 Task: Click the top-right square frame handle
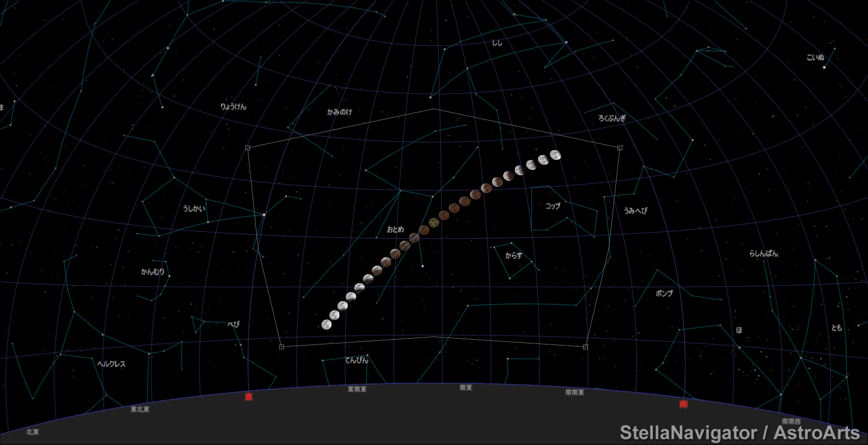[x=620, y=148]
